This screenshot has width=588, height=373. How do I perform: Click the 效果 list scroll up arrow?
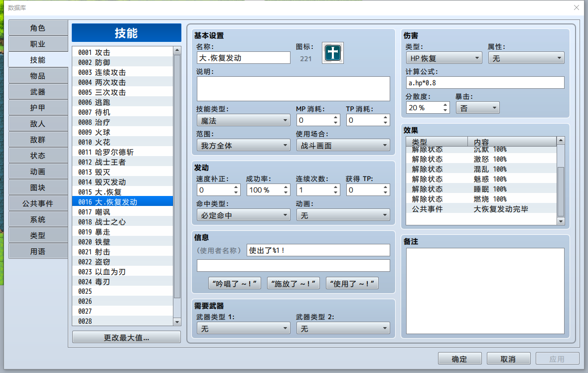tap(561, 140)
